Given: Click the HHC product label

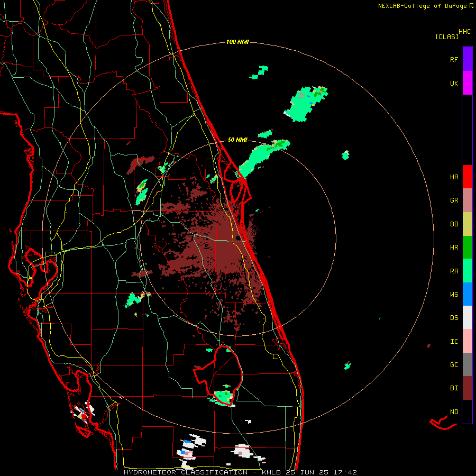Looking at the screenshot, I should click(x=465, y=32).
